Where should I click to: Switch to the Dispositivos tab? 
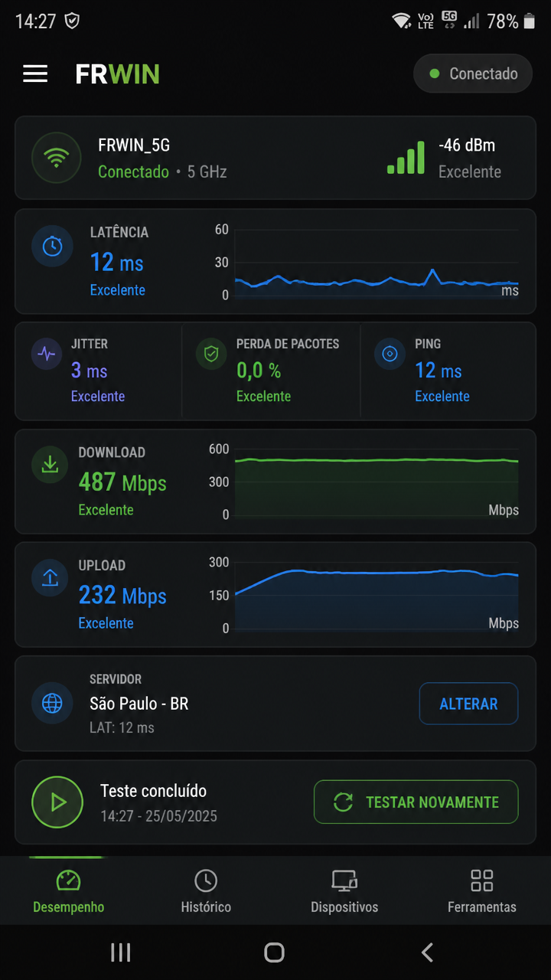(344, 891)
